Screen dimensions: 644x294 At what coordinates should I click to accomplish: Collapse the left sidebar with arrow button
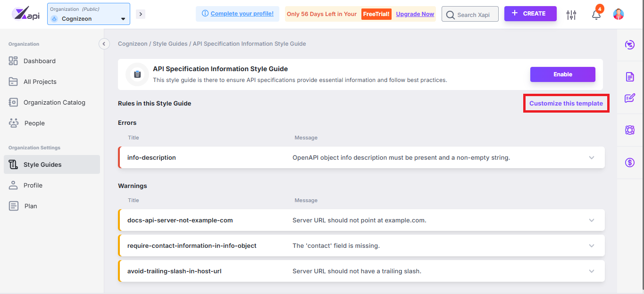pyautogui.click(x=104, y=44)
